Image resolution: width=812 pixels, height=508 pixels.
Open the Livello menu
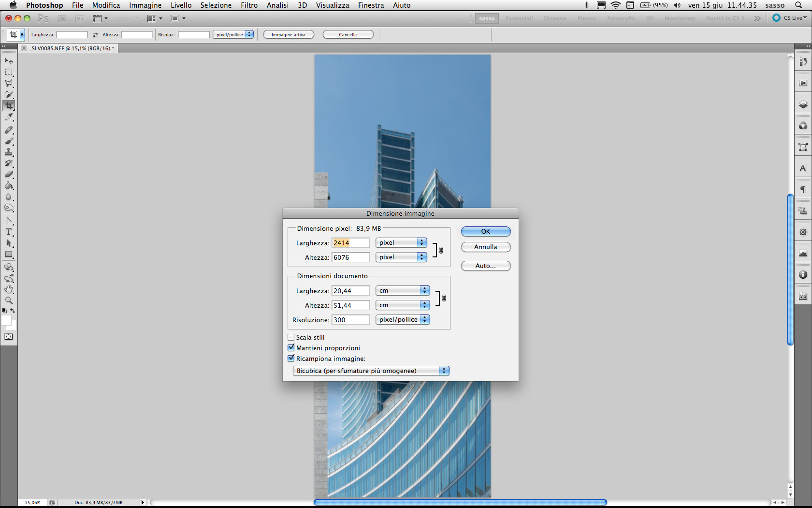[x=181, y=5]
